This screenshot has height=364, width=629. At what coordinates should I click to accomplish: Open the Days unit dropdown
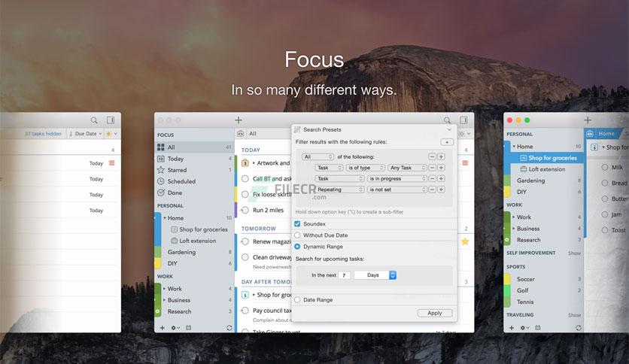click(375, 275)
